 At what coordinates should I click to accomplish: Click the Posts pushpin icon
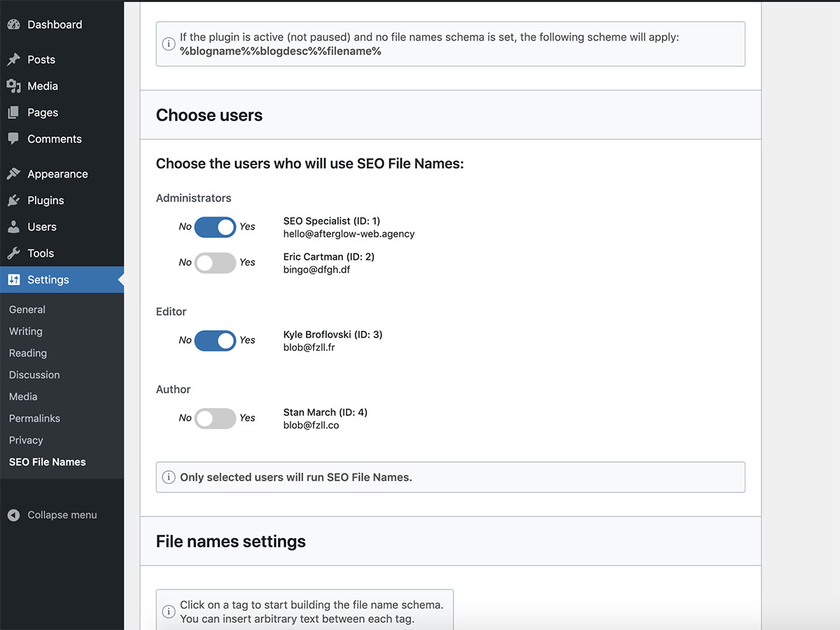tap(14, 59)
